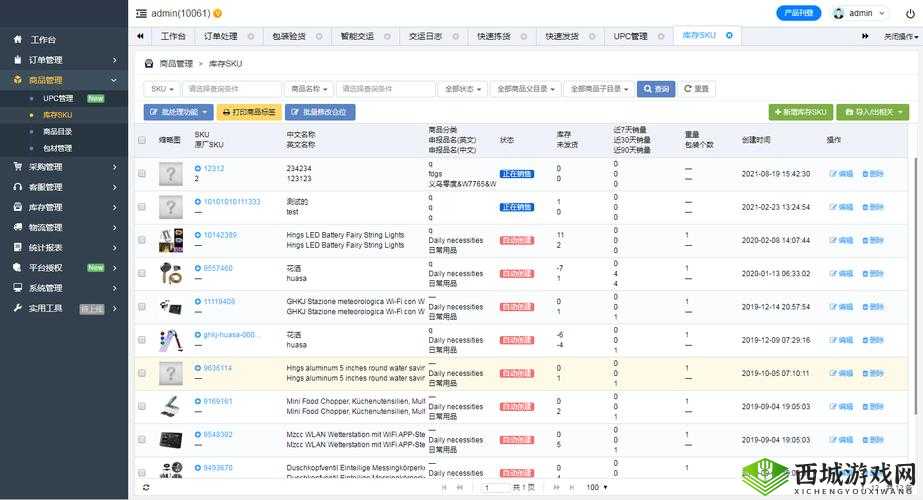This screenshot has height=500, width=923.
Task: Expand the 订单管理 sidebar menu
Action: click(x=64, y=59)
